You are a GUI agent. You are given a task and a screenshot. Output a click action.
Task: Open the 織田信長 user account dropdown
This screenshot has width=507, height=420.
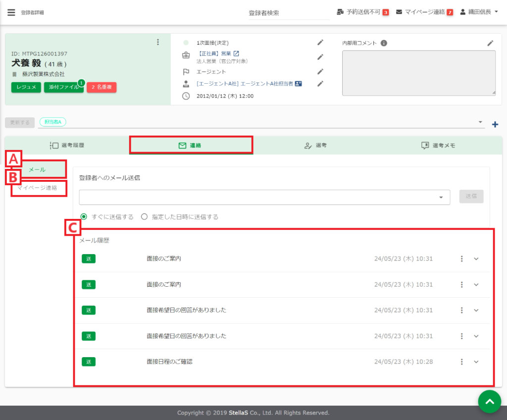(479, 12)
